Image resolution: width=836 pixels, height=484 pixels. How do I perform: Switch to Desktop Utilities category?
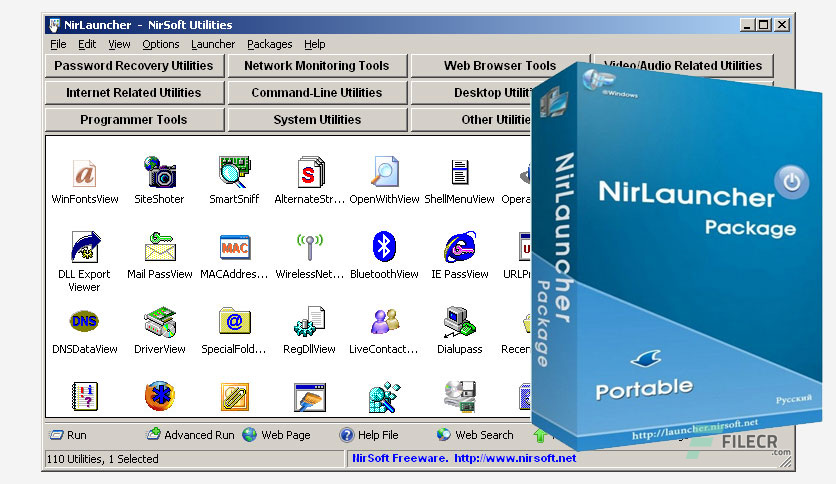point(472,93)
